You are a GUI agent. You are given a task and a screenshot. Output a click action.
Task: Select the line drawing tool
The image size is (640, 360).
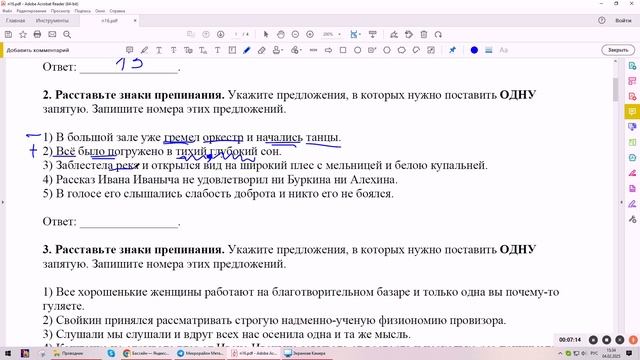click(313, 50)
